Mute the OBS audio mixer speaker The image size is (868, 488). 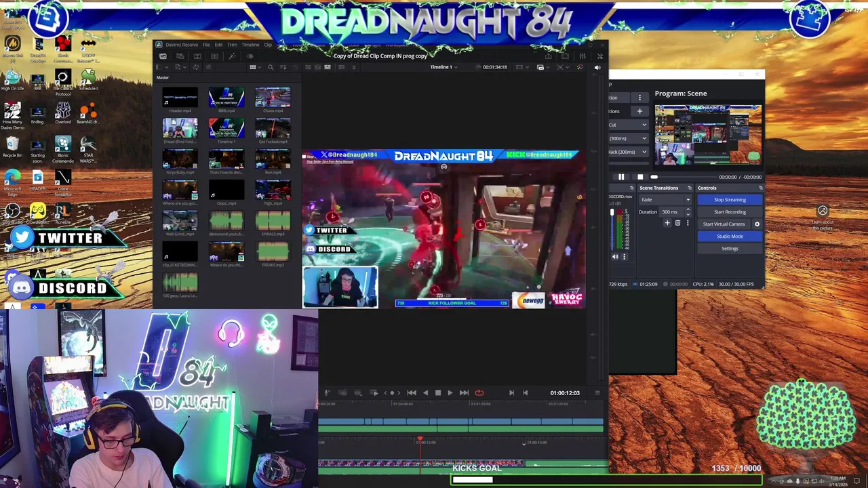click(x=615, y=256)
